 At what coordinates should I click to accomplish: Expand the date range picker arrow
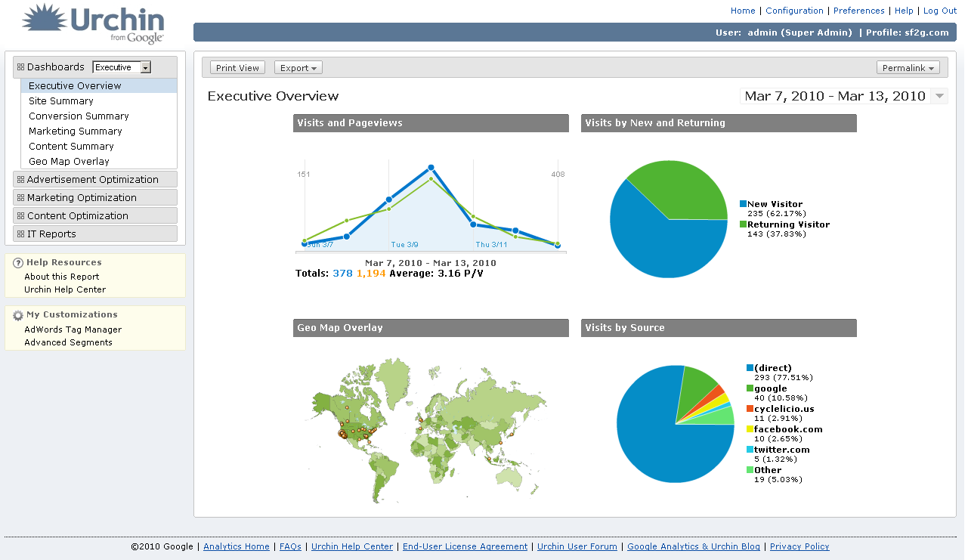[x=939, y=96]
